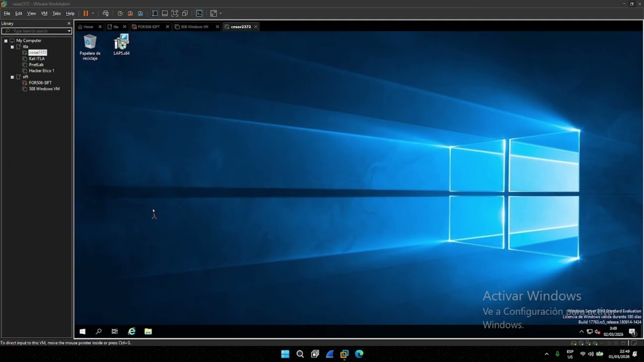The width and height of the screenshot is (644, 362).
Task: Click the VMware Workstation host taskbar icon
Action: point(344,354)
